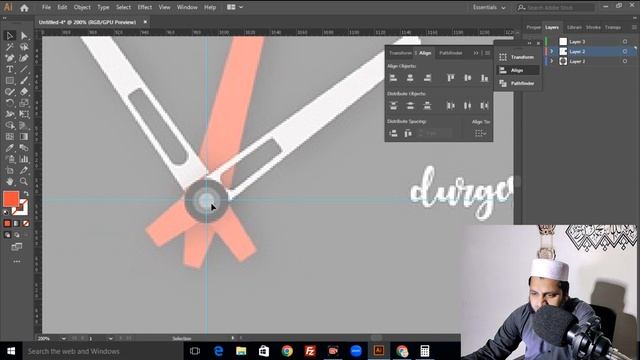Click Vertical Align Bottom in Align Objects

pyautogui.click(x=484, y=78)
